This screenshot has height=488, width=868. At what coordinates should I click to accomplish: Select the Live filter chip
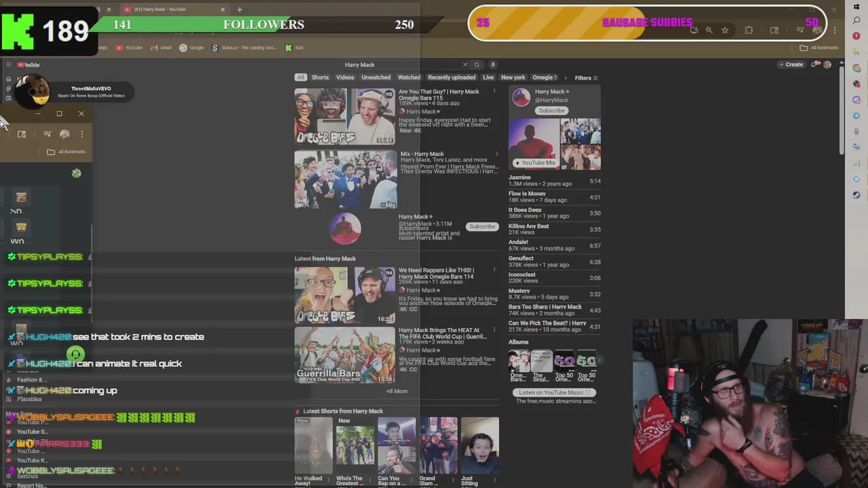[488, 77]
